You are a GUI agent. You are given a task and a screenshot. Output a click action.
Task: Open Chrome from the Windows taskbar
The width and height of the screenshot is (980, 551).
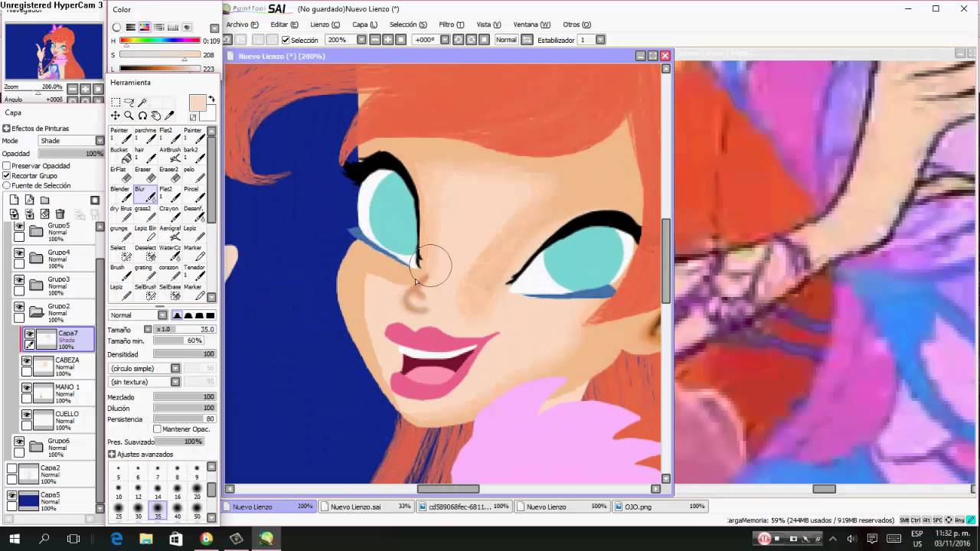tap(206, 539)
